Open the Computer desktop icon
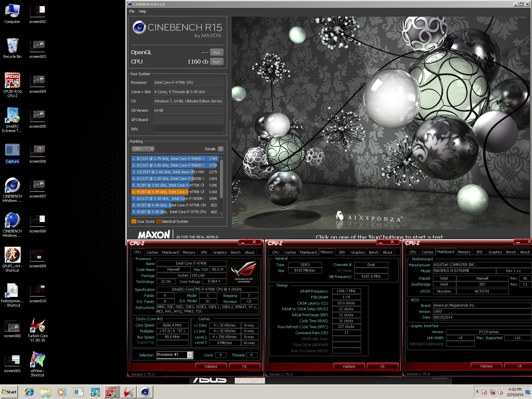Viewport: 532px width, 399px height. [x=12, y=14]
